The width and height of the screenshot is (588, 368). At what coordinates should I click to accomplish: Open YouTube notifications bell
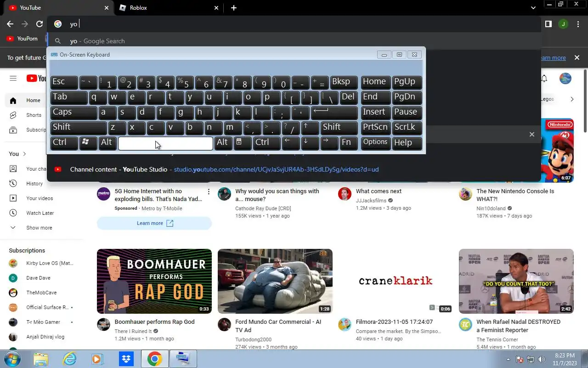click(x=544, y=78)
